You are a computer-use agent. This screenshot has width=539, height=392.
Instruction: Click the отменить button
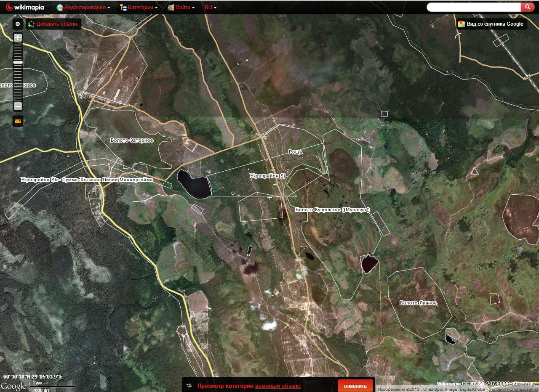355,386
